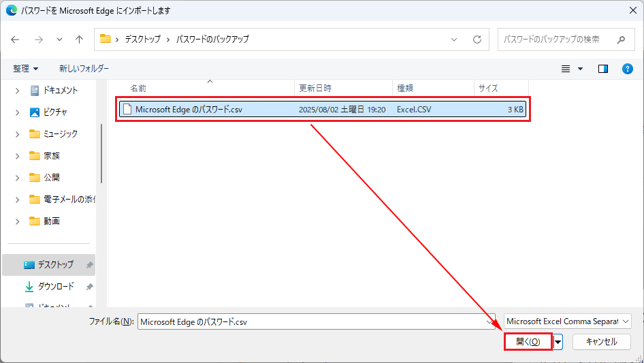Open the 開く split-button arrow
644x363 pixels.
[x=558, y=342]
